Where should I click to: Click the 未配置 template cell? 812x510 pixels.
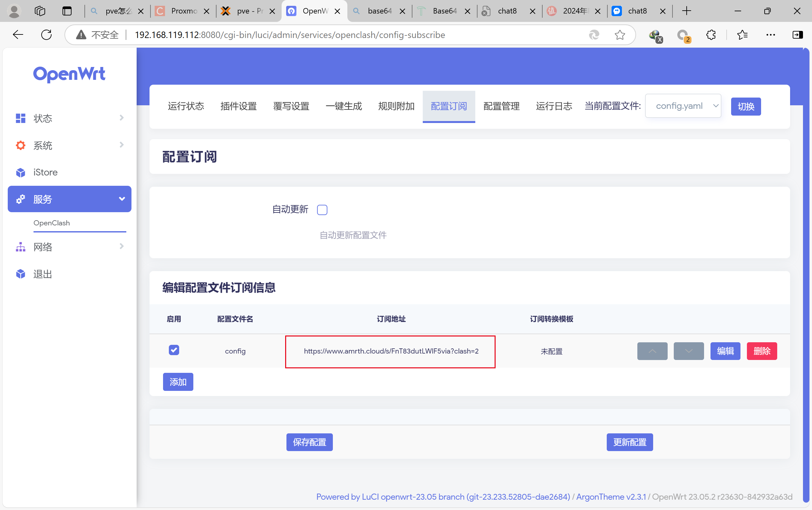point(551,351)
